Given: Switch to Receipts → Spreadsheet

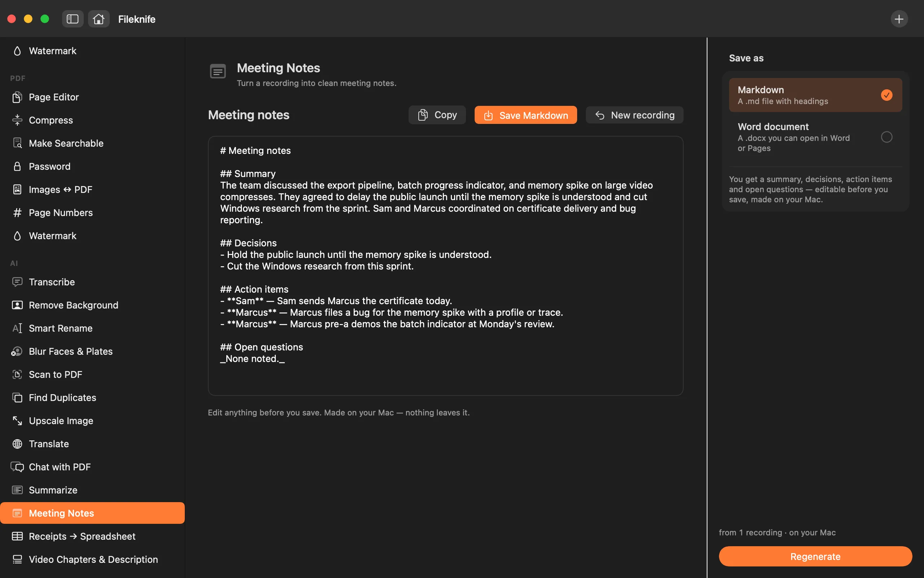Looking at the screenshot, I should tap(92, 536).
